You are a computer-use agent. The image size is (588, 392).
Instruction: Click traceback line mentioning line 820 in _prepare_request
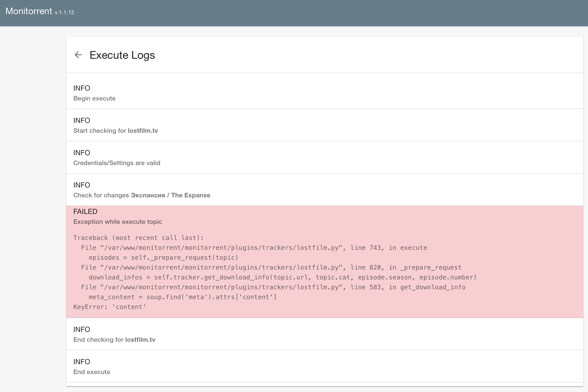pos(271,268)
